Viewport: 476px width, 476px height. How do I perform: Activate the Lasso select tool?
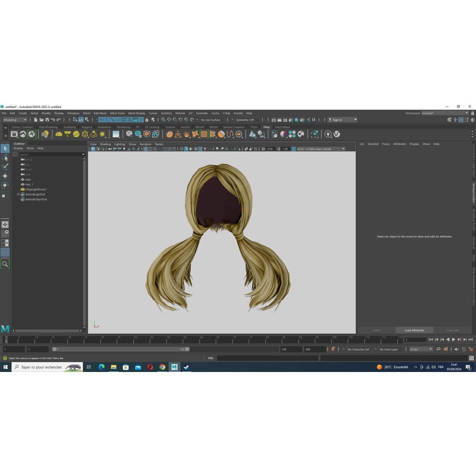coord(5,158)
